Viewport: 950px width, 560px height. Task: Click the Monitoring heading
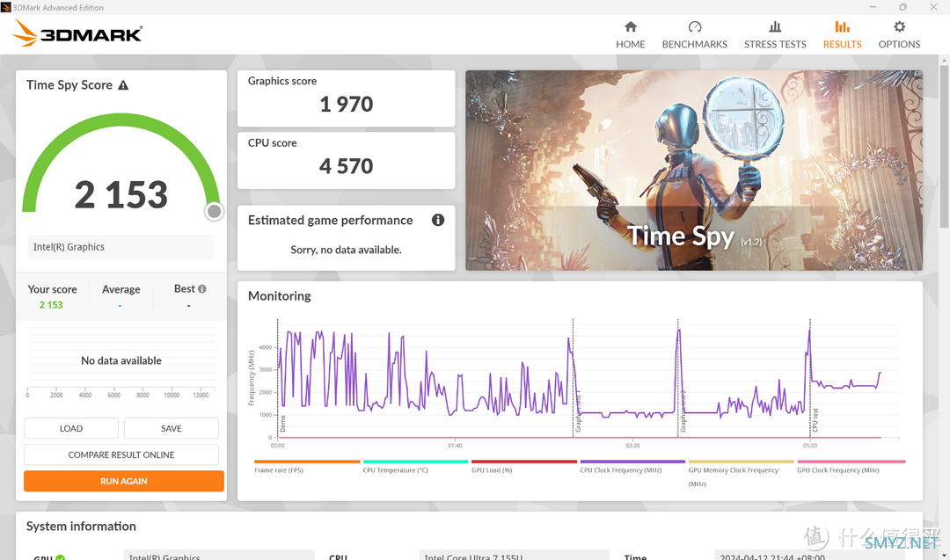tap(280, 296)
